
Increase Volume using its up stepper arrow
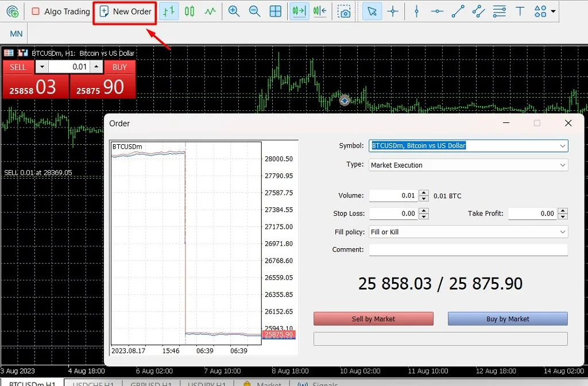click(x=423, y=193)
